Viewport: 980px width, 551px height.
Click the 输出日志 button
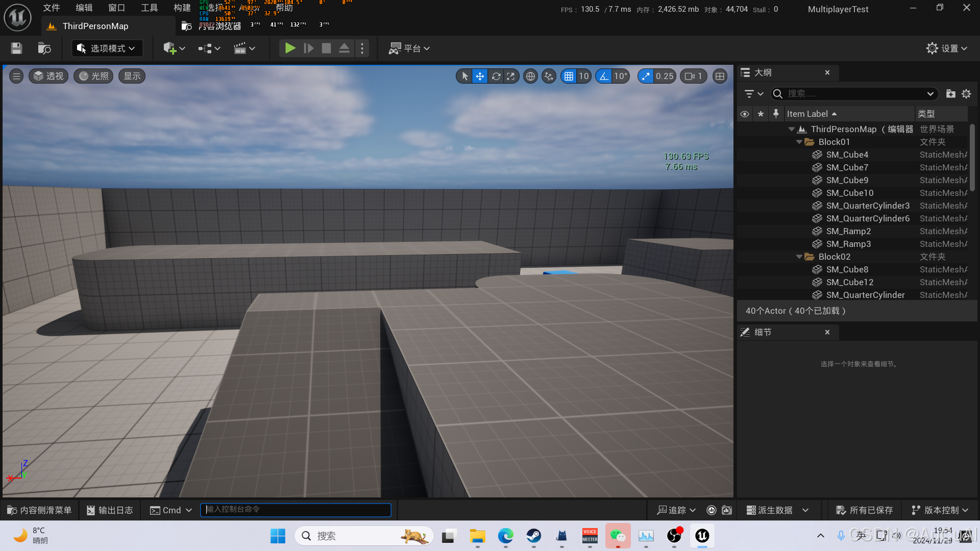[x=110, y=510]
